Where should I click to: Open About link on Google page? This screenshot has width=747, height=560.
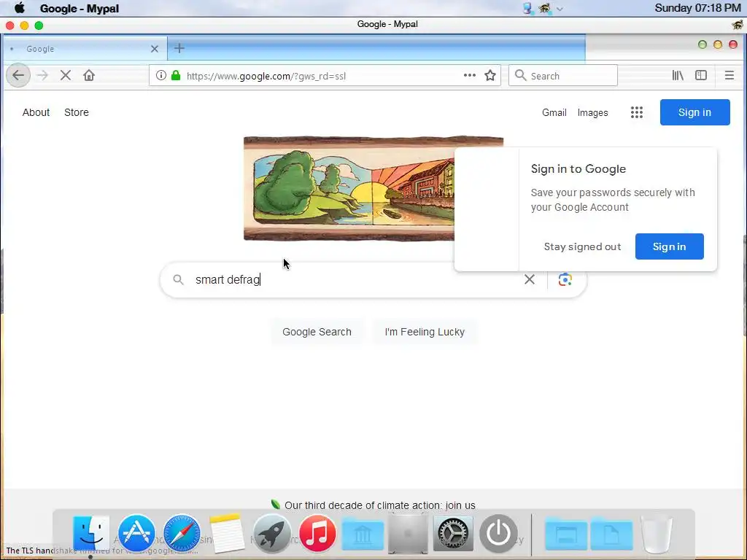pyautogui.click(x=36, y=112)
